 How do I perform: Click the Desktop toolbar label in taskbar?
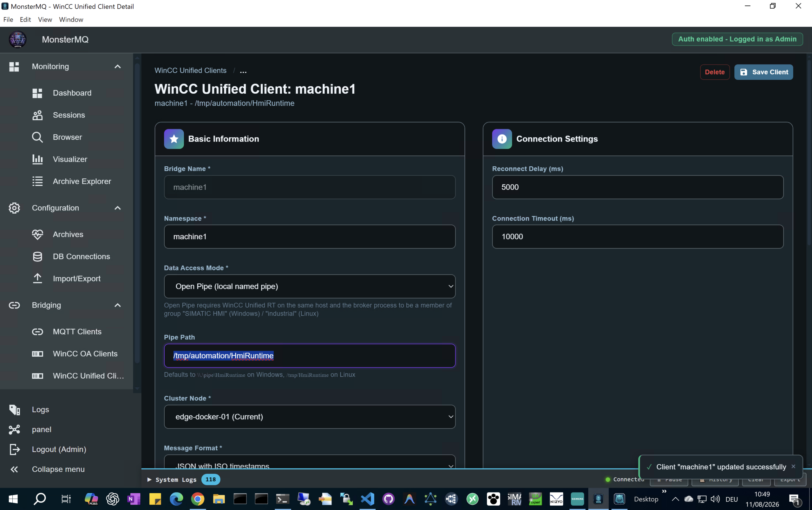pyautogui.click(x=646, y=499)
